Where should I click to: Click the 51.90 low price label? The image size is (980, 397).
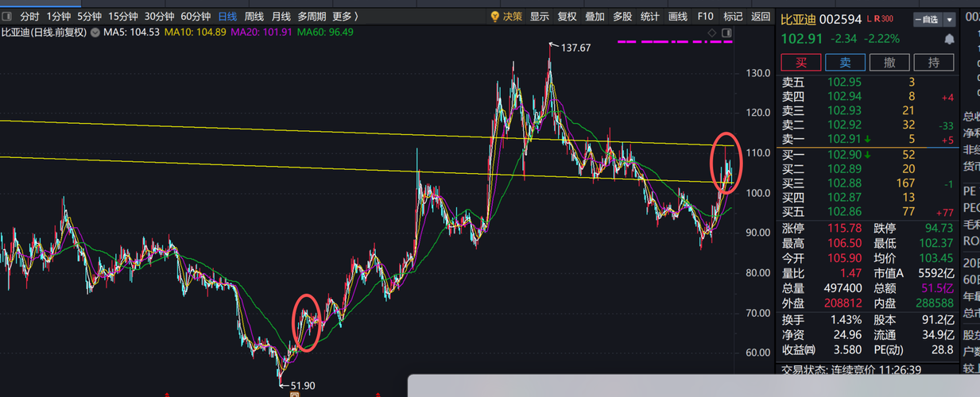point(303,387)
